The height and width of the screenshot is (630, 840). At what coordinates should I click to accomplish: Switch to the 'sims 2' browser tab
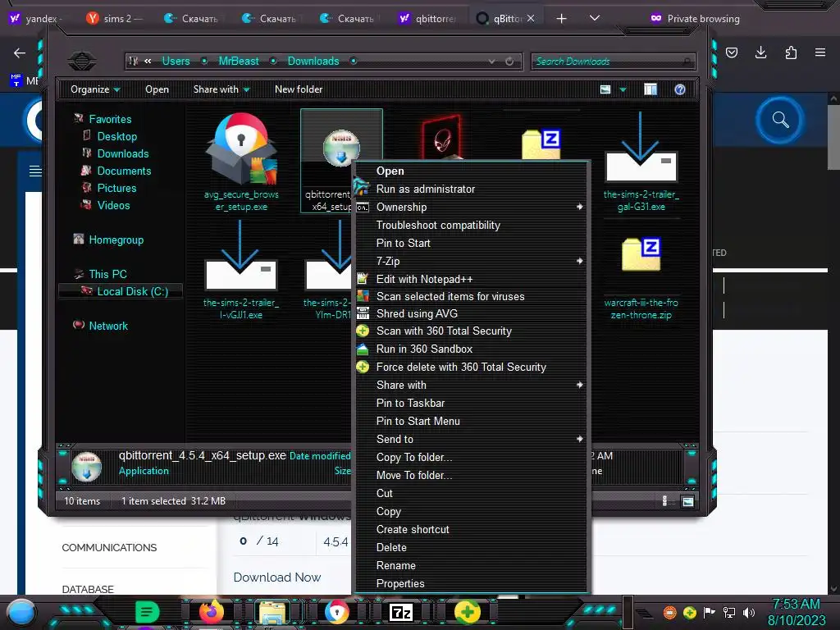pos(115,19)
